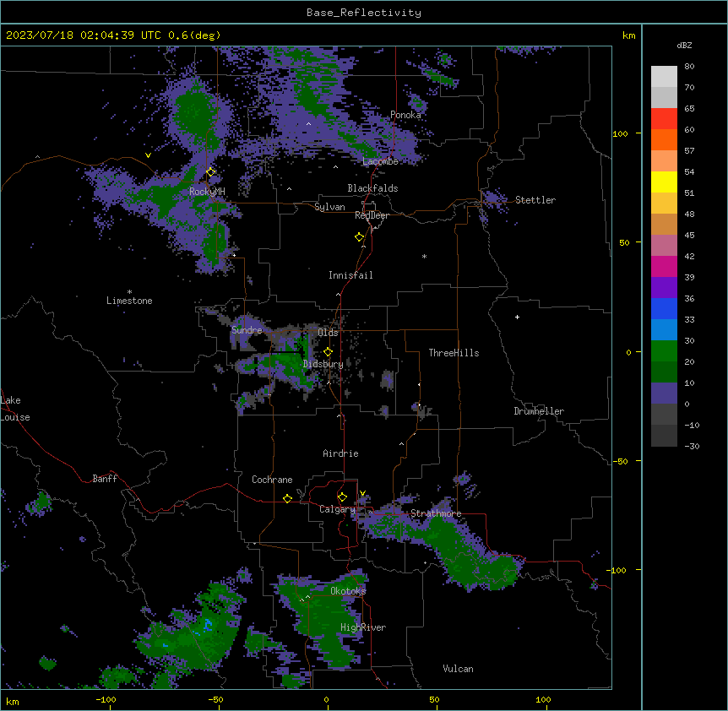Screen dimensions: 728x711
Task: Click the Sylvan label
Action: point(329,207)
